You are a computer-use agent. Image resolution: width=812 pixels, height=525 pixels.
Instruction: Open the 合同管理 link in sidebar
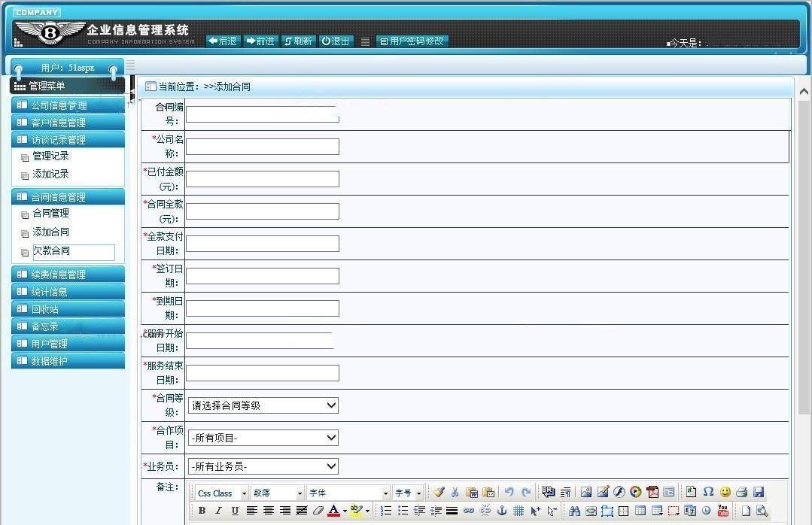pos(50,214)
